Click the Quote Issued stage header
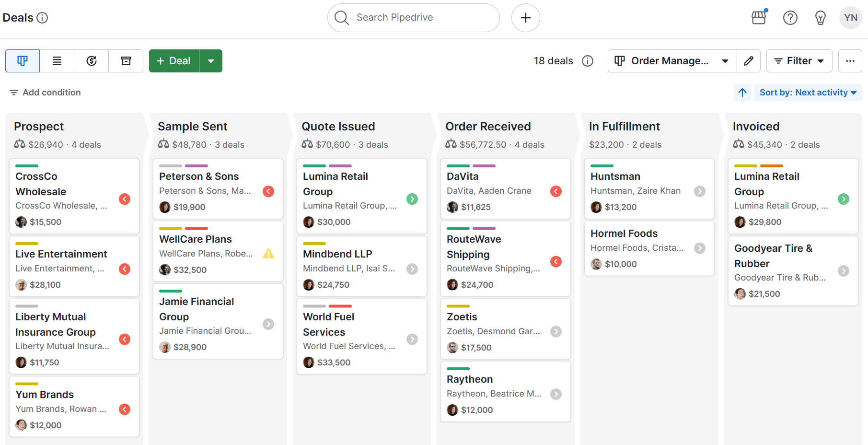This screenshot has width=868, height=445. [338, 127]
